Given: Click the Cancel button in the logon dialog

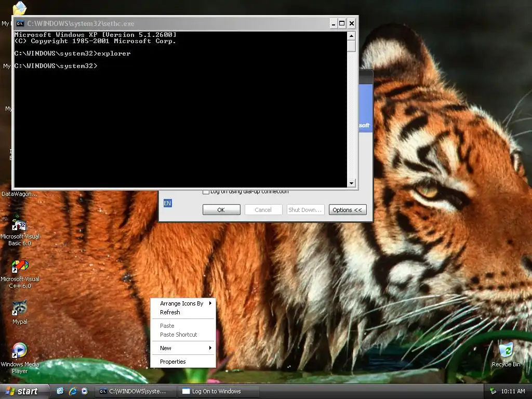Looking at the screenshot, I should click(x=263, y=210).
